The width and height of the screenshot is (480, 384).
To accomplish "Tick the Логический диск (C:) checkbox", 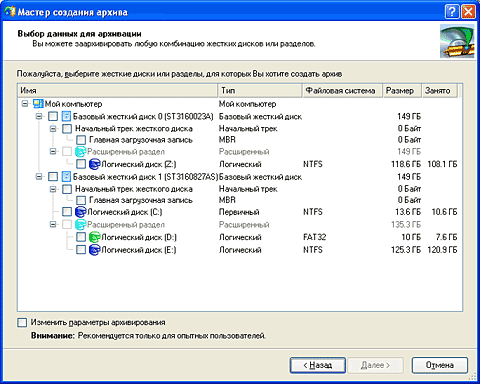I will 67,212.
